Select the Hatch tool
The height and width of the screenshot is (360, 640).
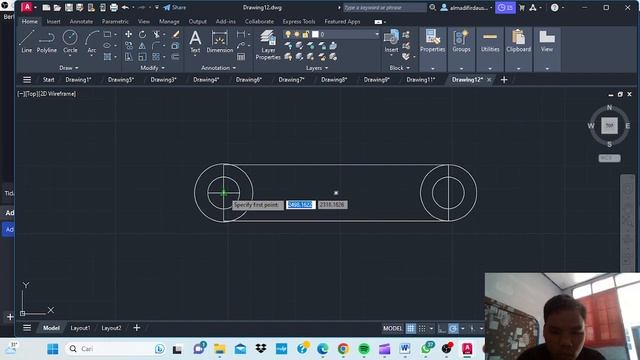pyautogui.click(x=107, y=57)
